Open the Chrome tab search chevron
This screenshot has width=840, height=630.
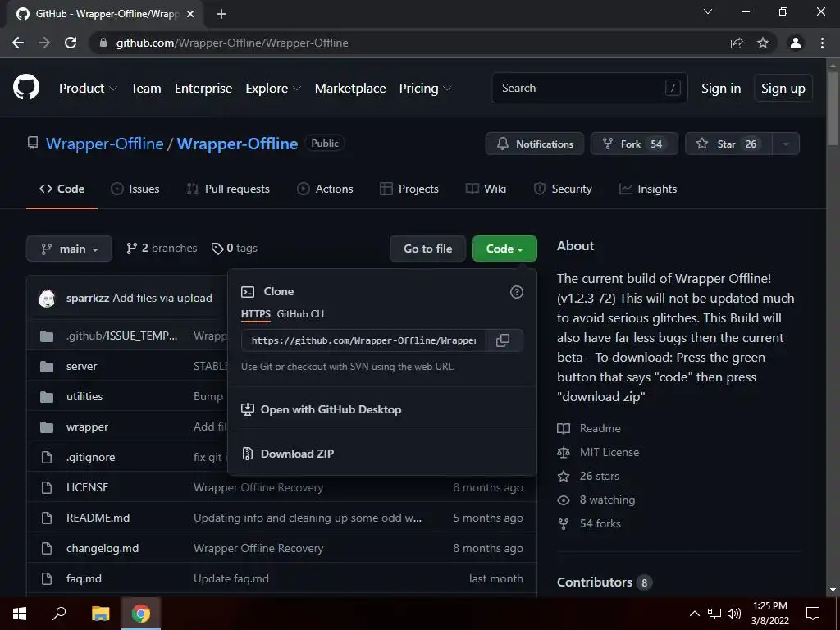[708, 11]
